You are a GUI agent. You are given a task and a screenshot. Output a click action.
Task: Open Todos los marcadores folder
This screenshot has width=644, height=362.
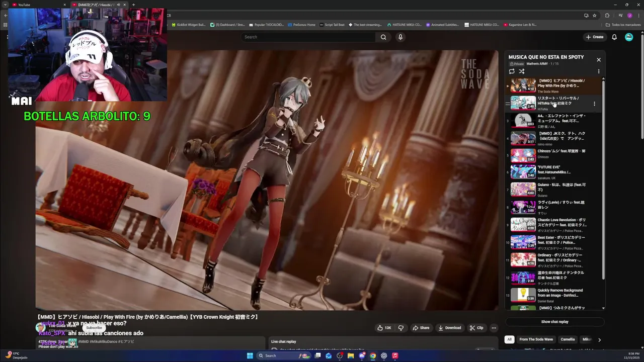(x=623, y=25)
